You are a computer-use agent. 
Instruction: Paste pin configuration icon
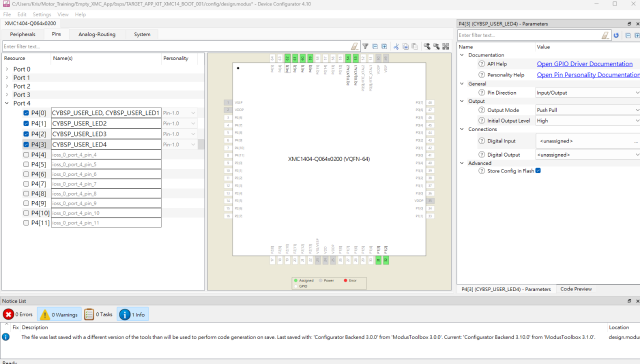(414, 46)
